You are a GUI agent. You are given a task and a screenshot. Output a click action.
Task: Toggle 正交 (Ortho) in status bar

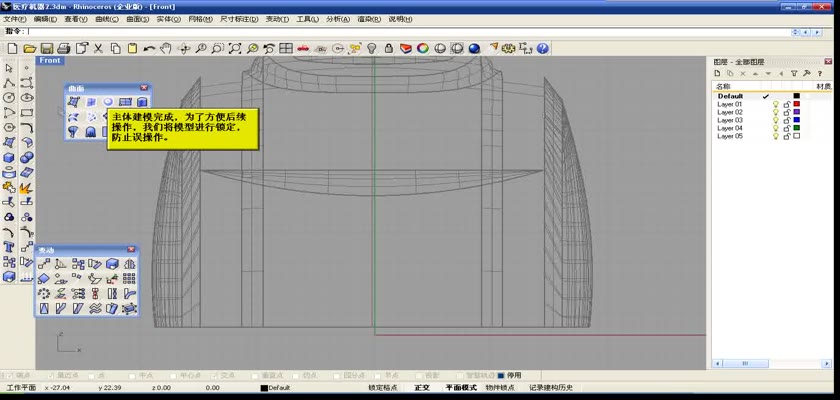click(x=422, y=388)
